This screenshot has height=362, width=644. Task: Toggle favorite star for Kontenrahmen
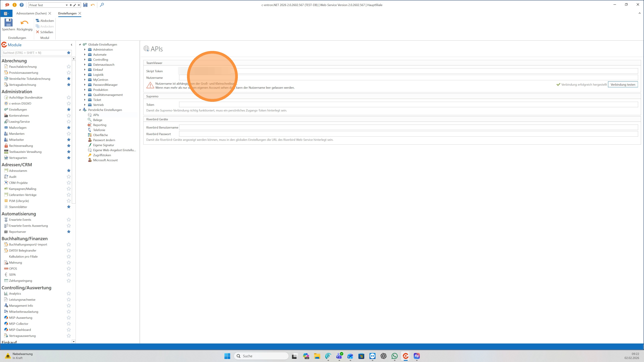coord(69,116)
